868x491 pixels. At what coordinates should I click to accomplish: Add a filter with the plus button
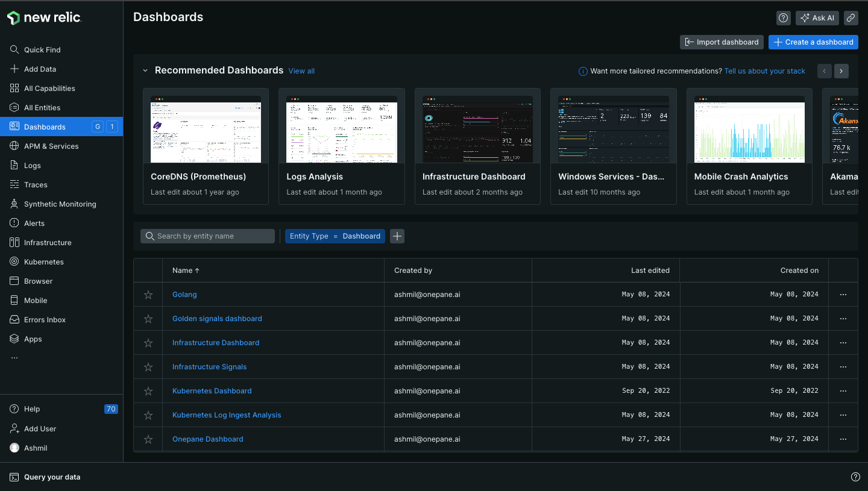(397, 236)
